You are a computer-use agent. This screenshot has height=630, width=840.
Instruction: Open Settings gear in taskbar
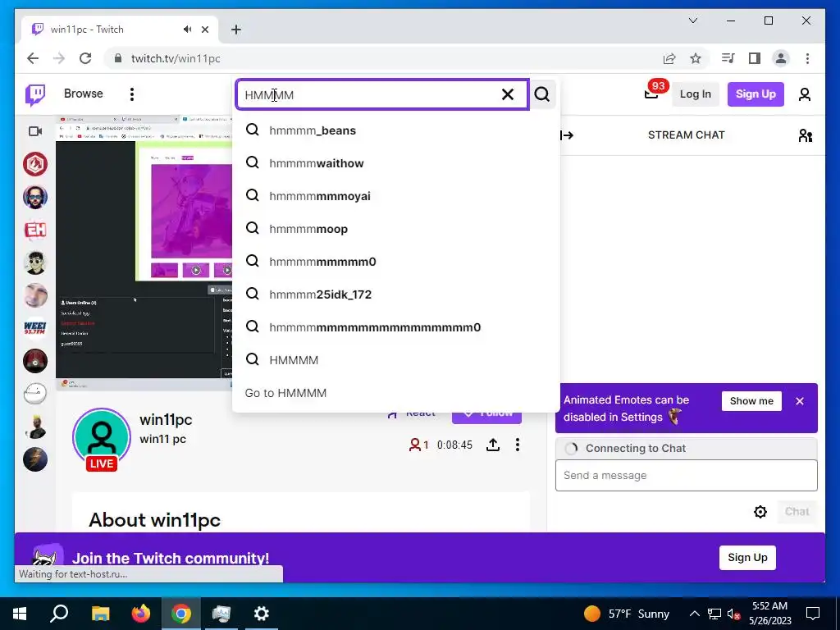(262, 614)
